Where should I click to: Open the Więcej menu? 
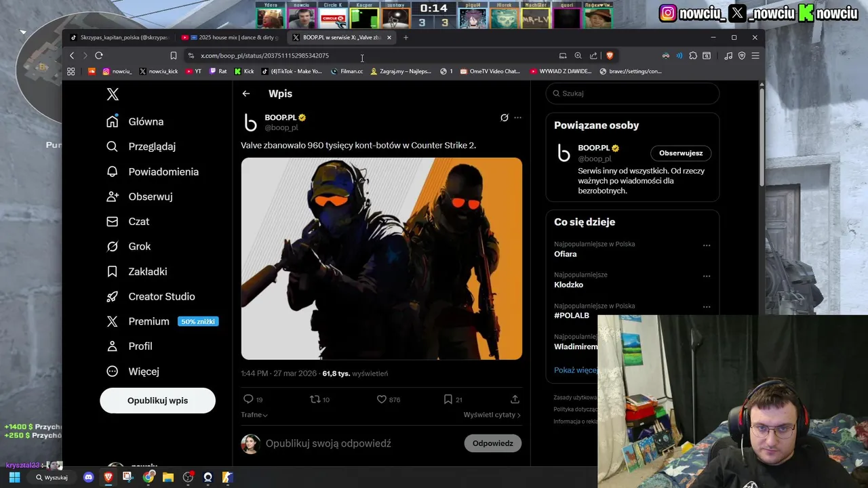point(133,371)
